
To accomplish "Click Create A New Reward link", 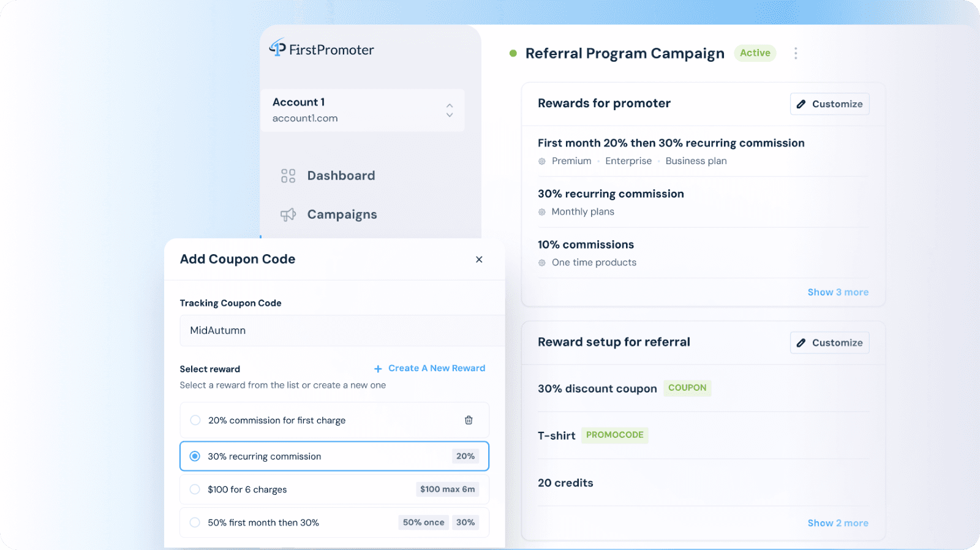I will [429, 368].
